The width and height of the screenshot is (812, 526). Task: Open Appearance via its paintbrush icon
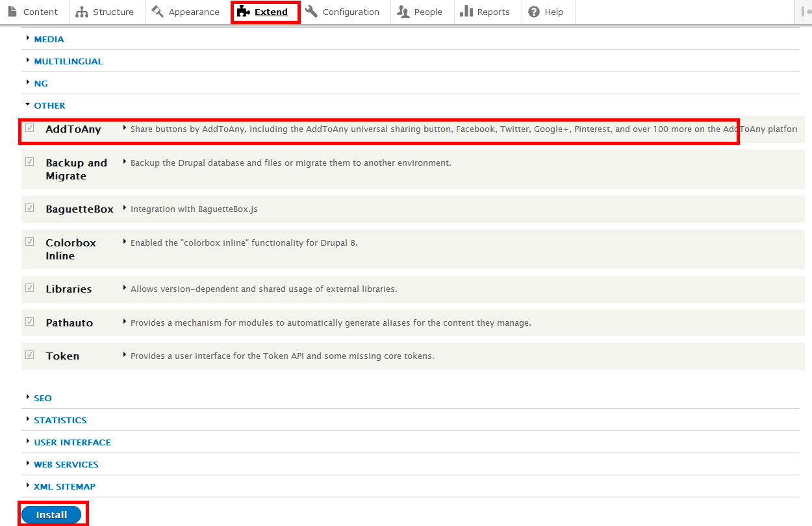click(157, 11)
